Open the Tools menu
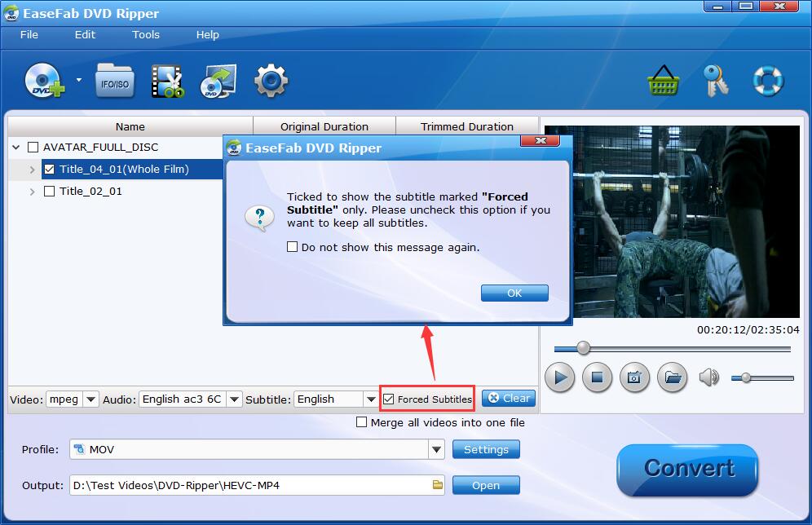812x525 pixels. point(145,35)
